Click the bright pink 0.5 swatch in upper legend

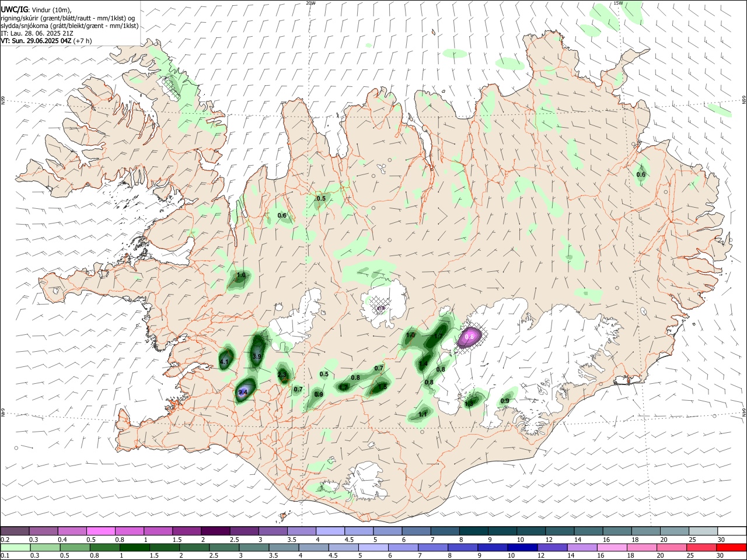coord(100,531)
